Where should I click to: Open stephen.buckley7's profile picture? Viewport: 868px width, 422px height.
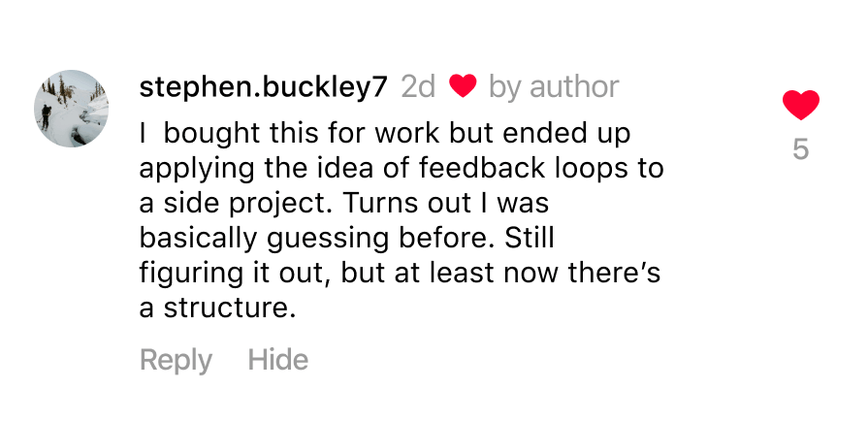pyautogui.click(x=72, y=109)
